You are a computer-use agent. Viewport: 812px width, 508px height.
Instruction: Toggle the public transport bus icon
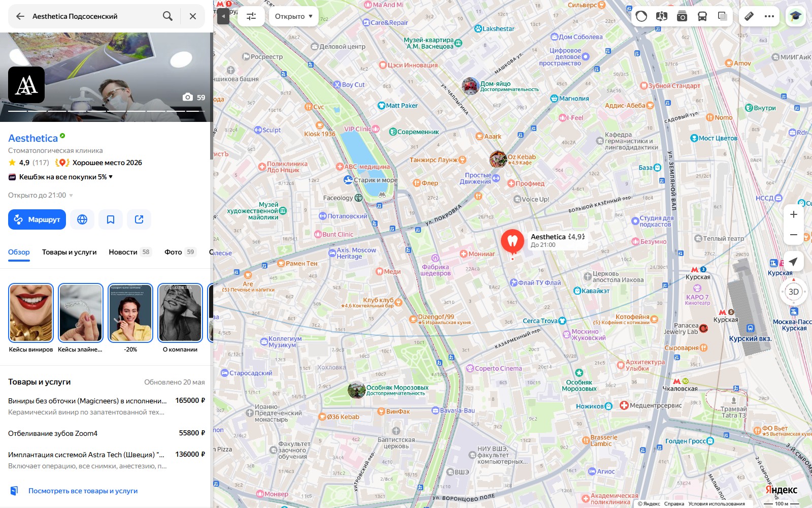click(x=702, y=16)
